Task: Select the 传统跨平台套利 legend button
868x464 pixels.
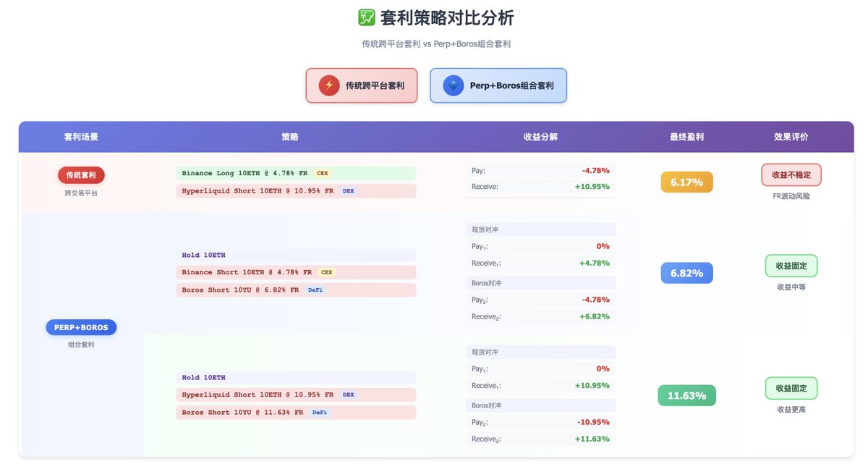Action: click(x=362, y=85)
